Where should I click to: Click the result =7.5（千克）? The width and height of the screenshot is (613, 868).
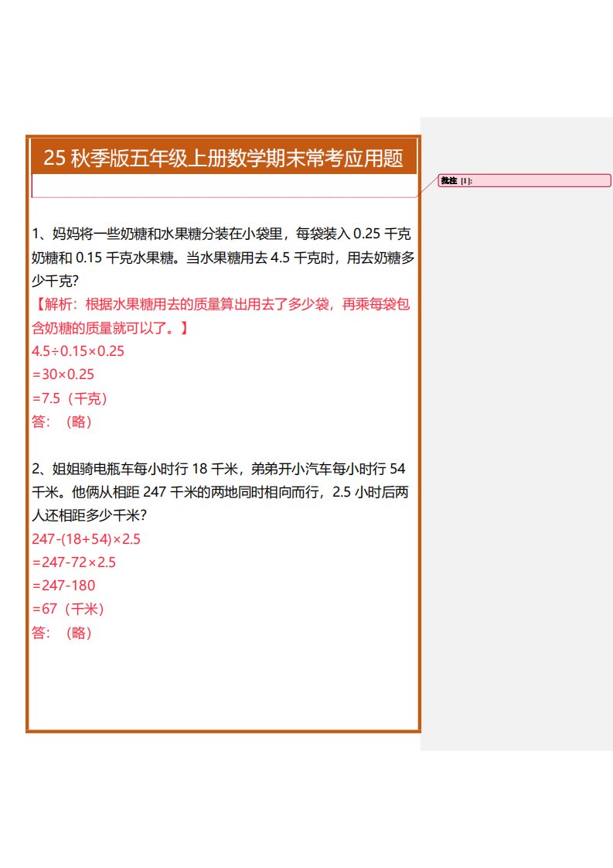coord(70,398)
